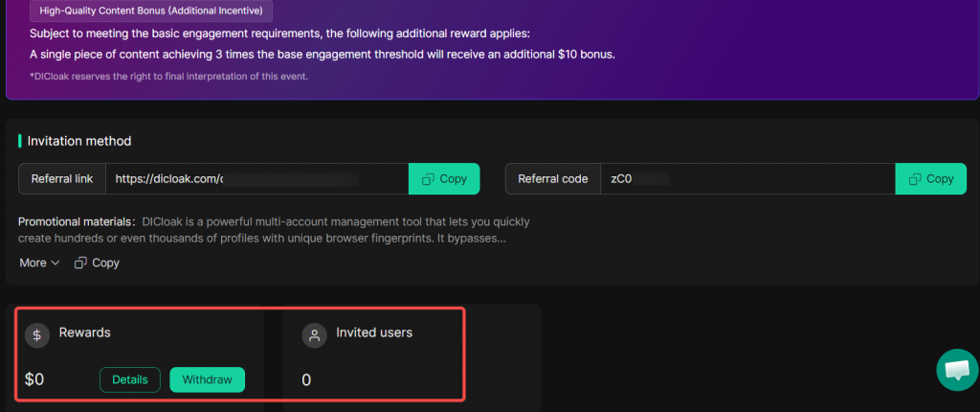Viewport: 980px width, 412px height.
Task: Click the $0 rewards amount
Action: click(34, 379)
